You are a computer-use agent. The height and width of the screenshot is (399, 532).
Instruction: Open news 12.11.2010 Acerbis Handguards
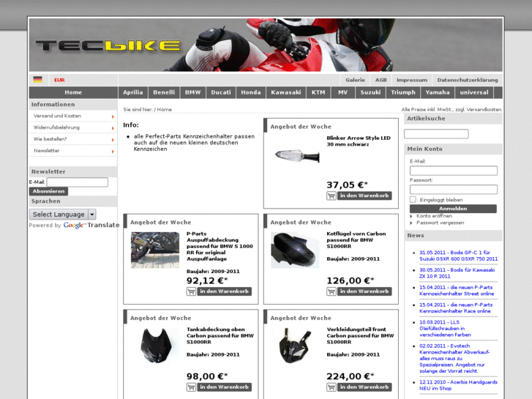(x=458, y=385)
